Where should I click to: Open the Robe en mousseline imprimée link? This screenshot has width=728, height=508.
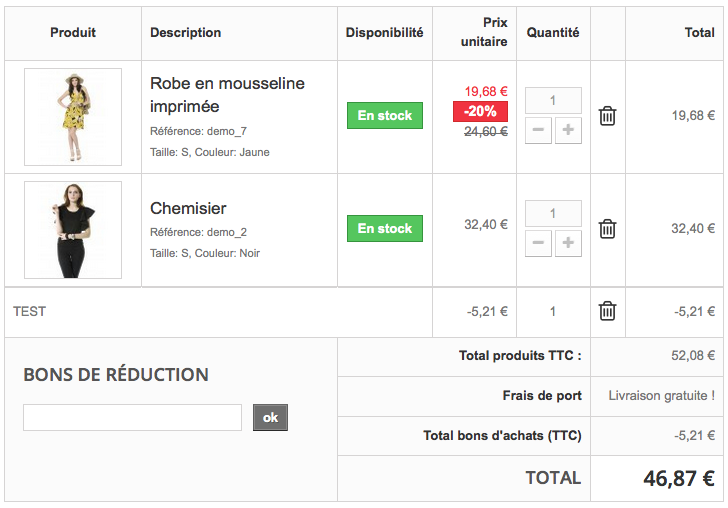coord(227,94)
